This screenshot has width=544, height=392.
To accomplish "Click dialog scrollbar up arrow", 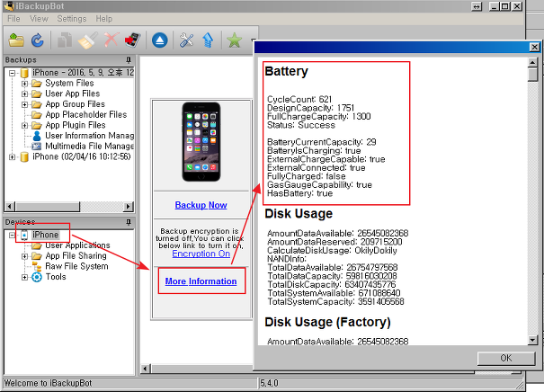I will [x=532, y=62].
